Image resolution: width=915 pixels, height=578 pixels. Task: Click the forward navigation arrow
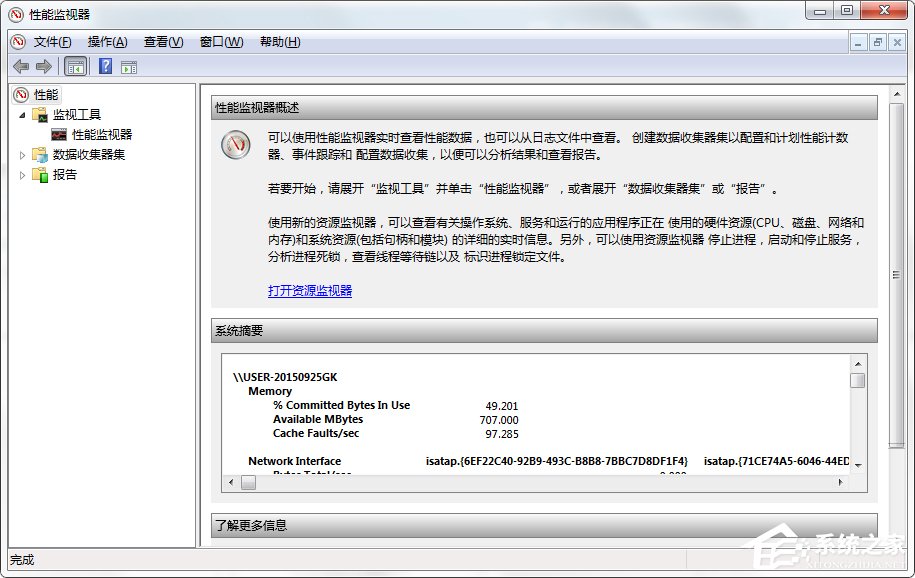pyautogui.click(x=41, y=66)
